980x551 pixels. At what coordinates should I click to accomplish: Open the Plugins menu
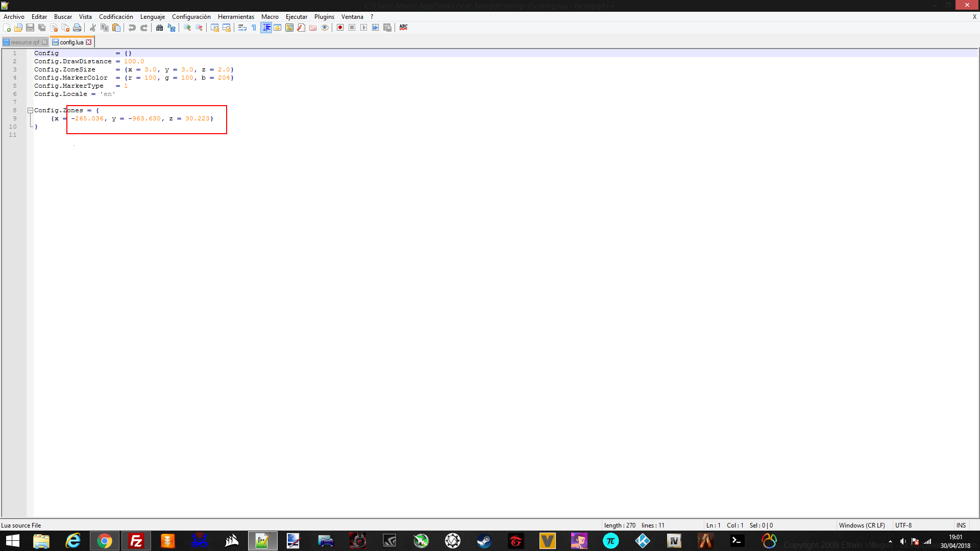point(324,17)
